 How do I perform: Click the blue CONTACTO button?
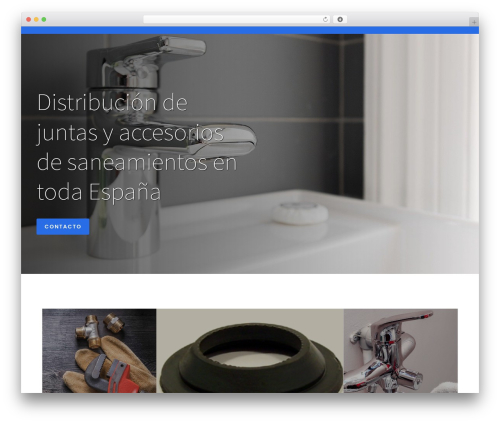tap(63, 227)
